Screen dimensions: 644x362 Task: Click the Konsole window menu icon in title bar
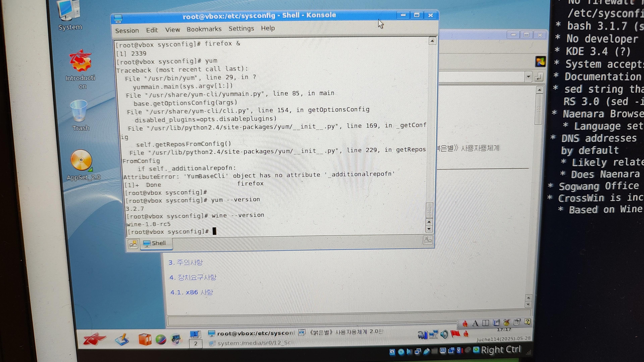click(118, 18)
